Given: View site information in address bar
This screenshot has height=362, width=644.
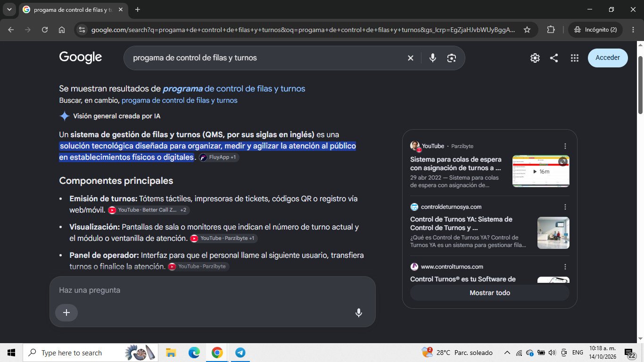Looking at the screenshot, I should tap(82, 30).
